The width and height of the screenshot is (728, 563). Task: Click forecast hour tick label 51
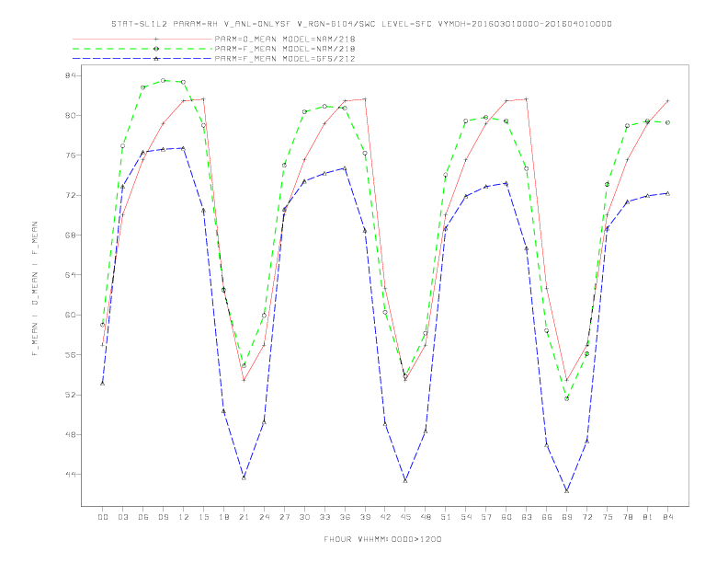446,517
